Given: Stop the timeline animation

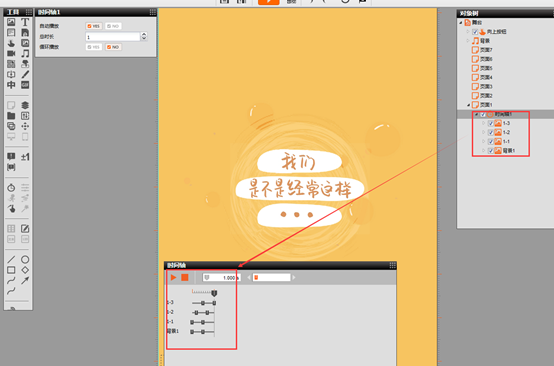Looking at the screenshot, I should (x=185, y=278).
